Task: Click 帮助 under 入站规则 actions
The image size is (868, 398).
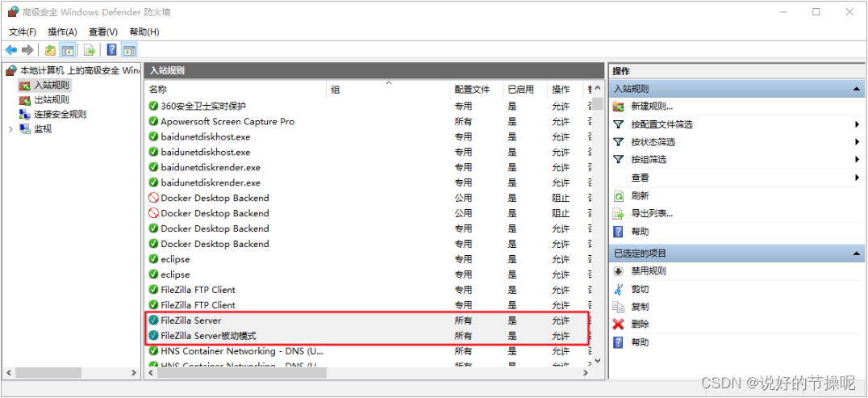Action: tap(640, 231)
